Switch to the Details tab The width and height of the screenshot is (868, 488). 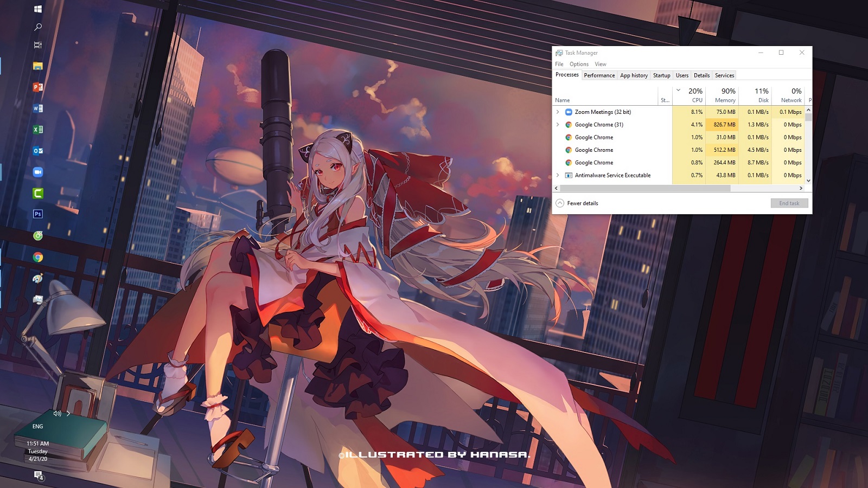click(701, 75)
